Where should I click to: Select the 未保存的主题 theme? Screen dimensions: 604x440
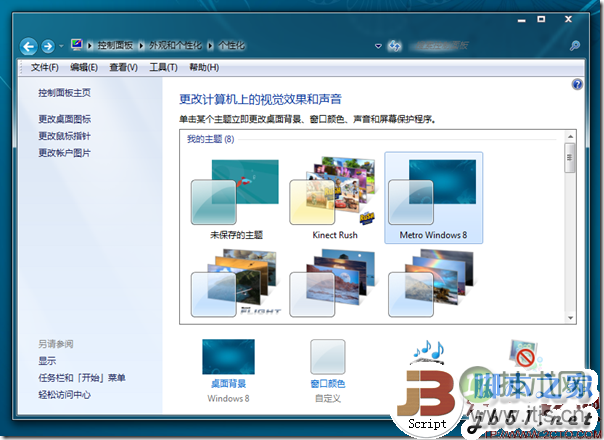coord(235,199)
